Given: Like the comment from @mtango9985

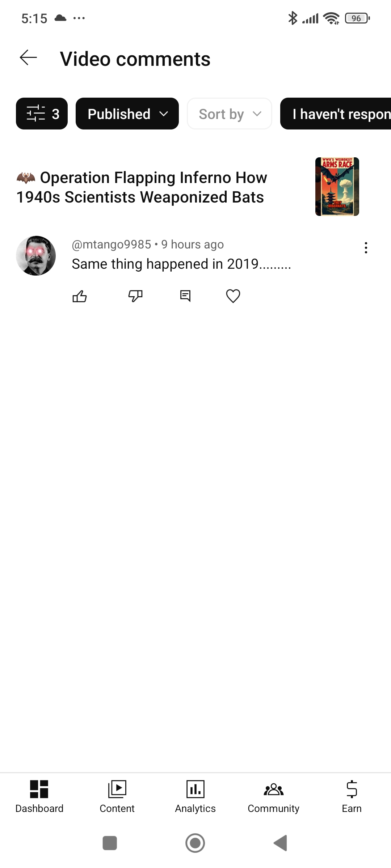Looking at the screenshot, I should [80, 296].
